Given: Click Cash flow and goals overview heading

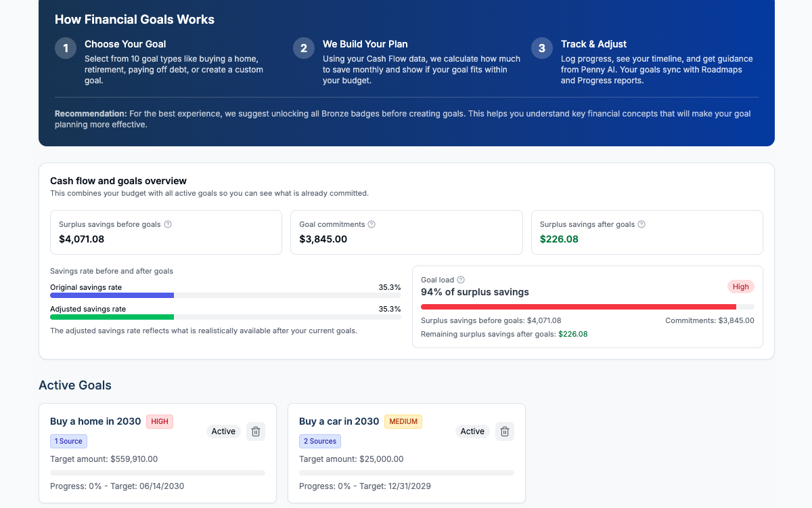Looking at the screenshot, I should 118,181.
